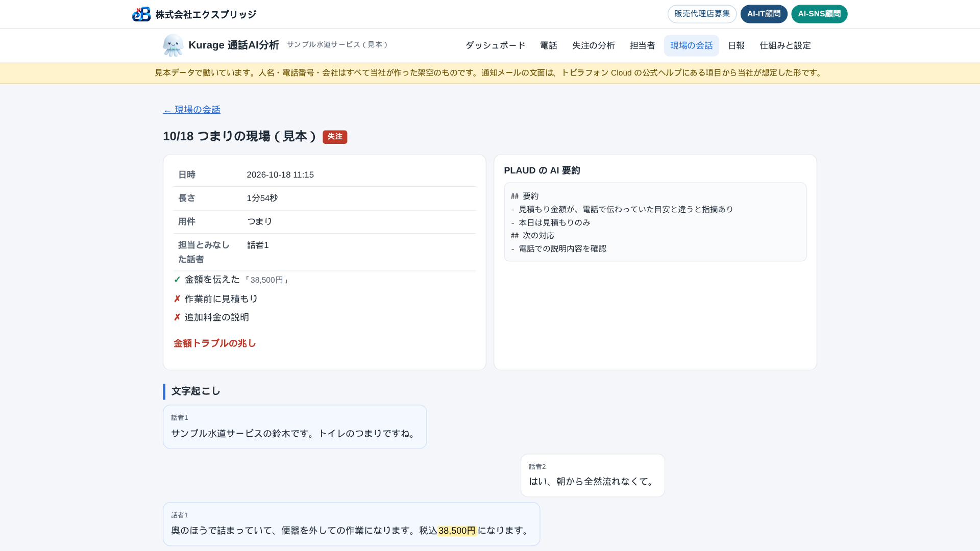This screenshot has width=980, height=551.
Task: Follow the ← 現場の会話 back link
Action: tap(191, 110)
